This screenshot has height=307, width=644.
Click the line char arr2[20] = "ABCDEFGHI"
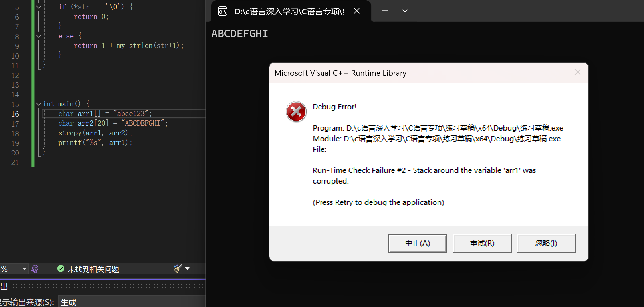pos(113,123)
